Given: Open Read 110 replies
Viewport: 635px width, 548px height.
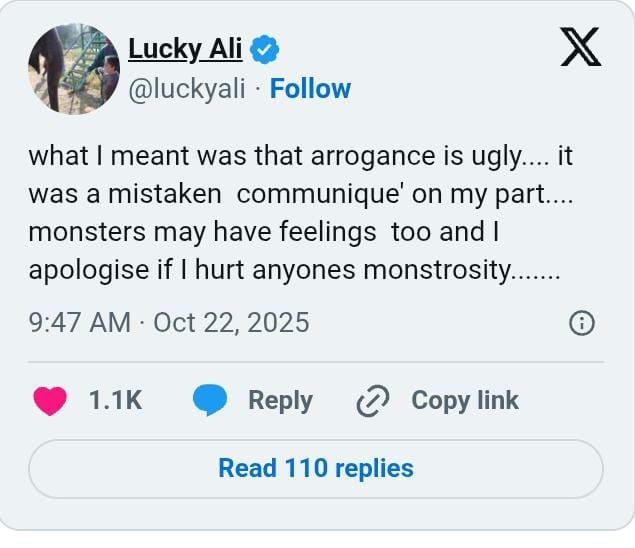Looking at the screenshot, I should (x=316, y=468).
